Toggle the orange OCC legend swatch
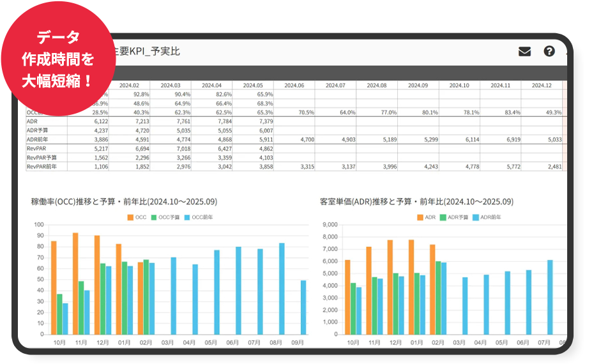 130,217
